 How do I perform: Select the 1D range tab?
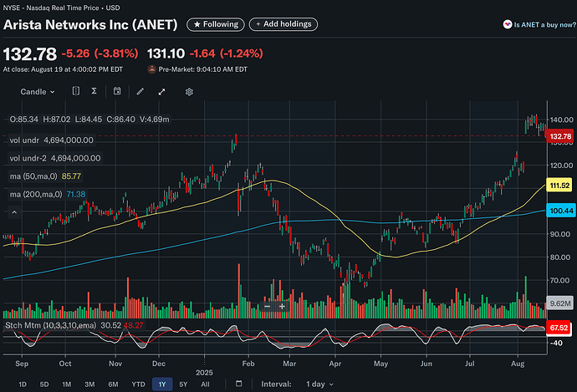click(23, 384)
